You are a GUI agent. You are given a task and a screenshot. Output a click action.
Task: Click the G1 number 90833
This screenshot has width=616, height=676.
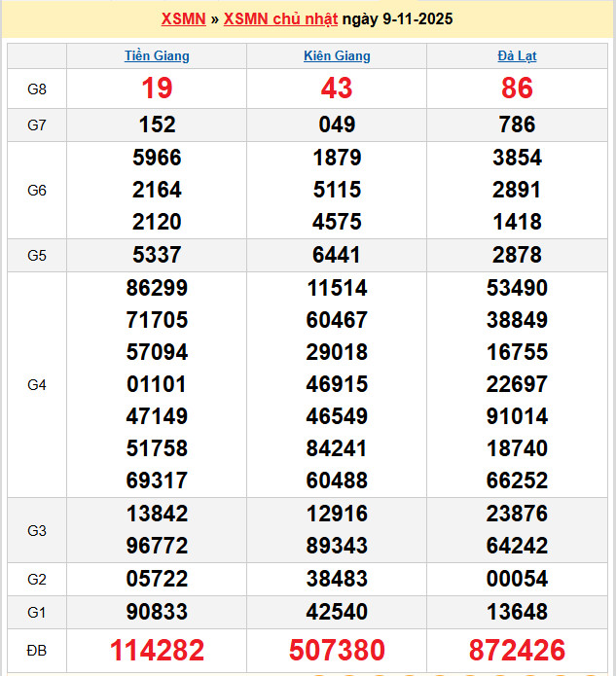pos(157,612)
